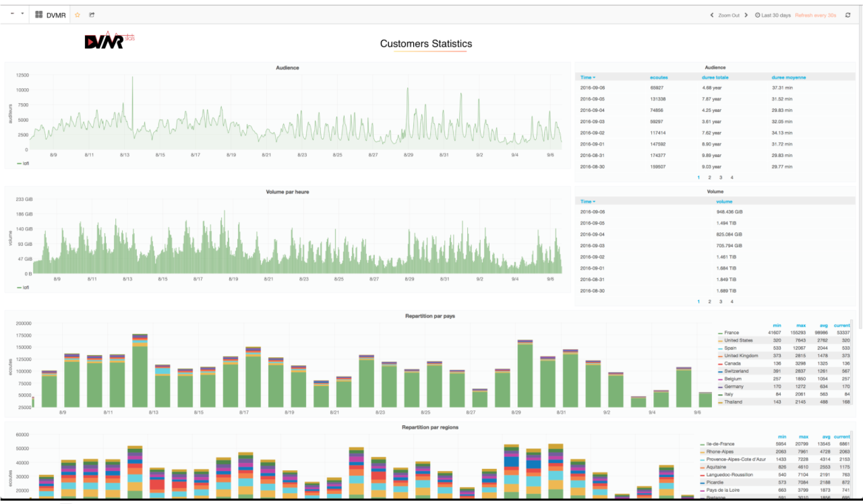Click the DVMR stats logo image
The height and width of the screenshot is (504, 863).
tap(109, 41)
